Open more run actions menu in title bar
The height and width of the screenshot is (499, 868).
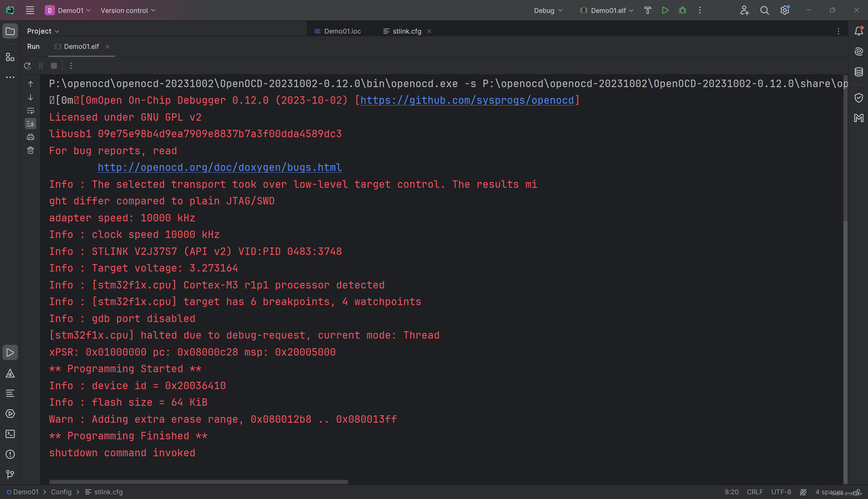pos(700,10)
